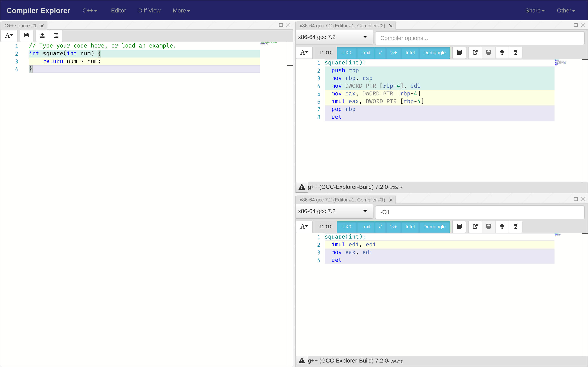This screenshot has height=367, width=588.
Task: Toggle the Intel syntax filter
Action: (410, 52)
